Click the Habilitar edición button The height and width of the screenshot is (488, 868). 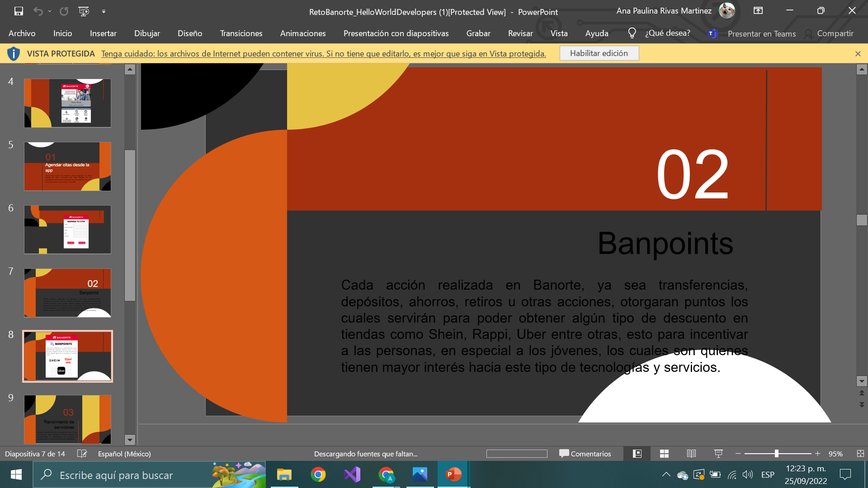(599, 53)
